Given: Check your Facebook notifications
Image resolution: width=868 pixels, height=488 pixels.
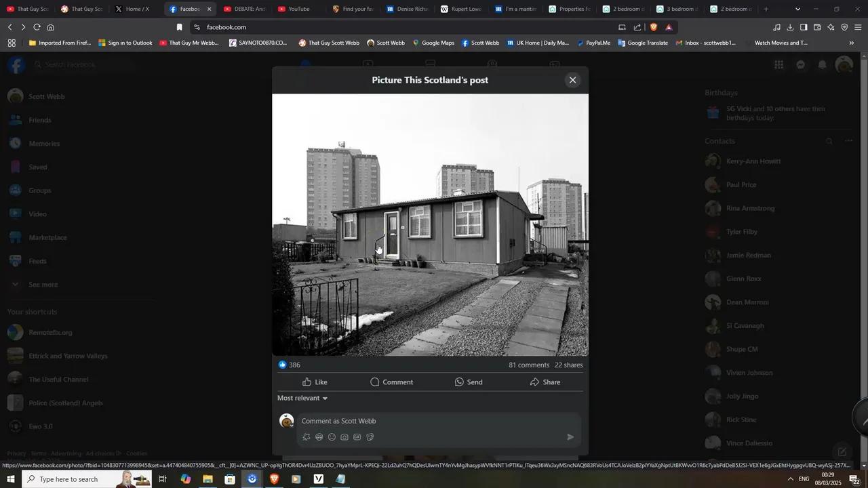Looking at the screenshot, I should point(823,64).
